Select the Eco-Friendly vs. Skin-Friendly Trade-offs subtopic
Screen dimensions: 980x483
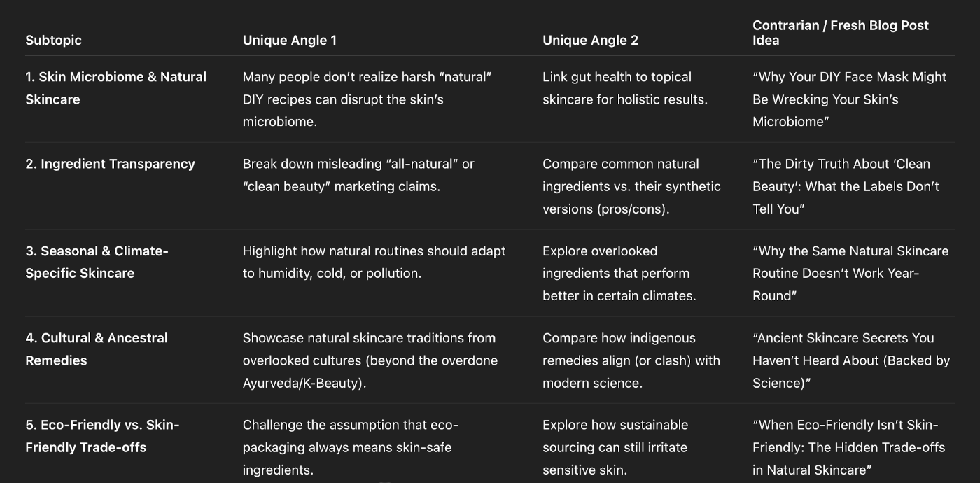(102, 436)
